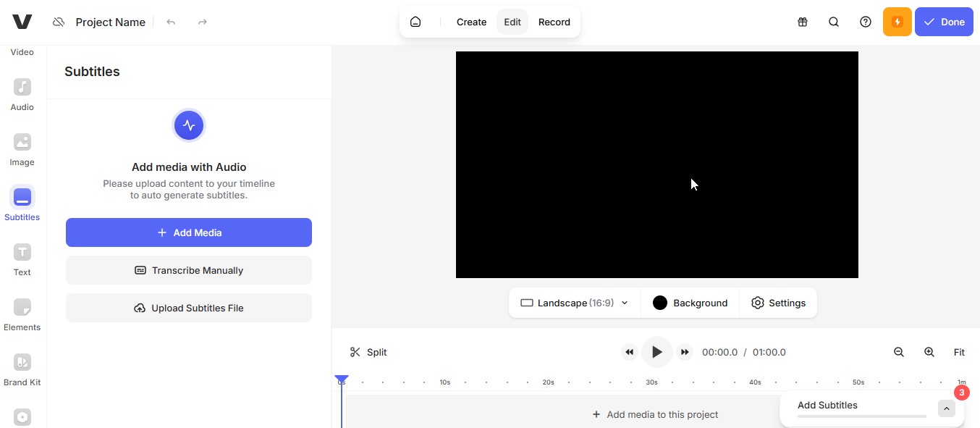Zoom out the timeline
Viewport: 980px width, 428px height.
(x=899, y=352)
